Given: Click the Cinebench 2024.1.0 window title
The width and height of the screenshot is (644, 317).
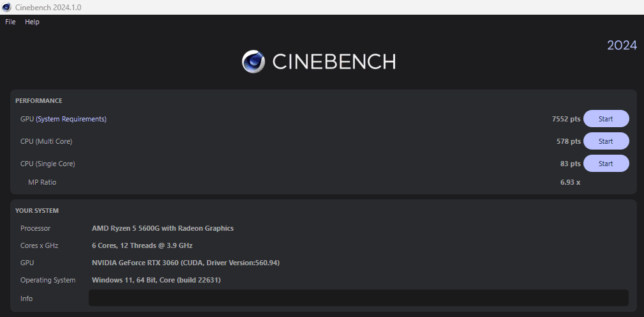Looking at the screenshot, I should tap(48, 8).
